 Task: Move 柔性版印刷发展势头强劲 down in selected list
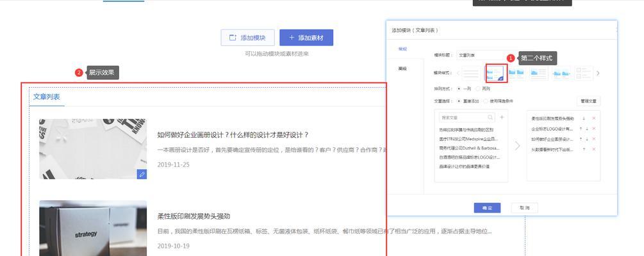[x=584, y=118]
